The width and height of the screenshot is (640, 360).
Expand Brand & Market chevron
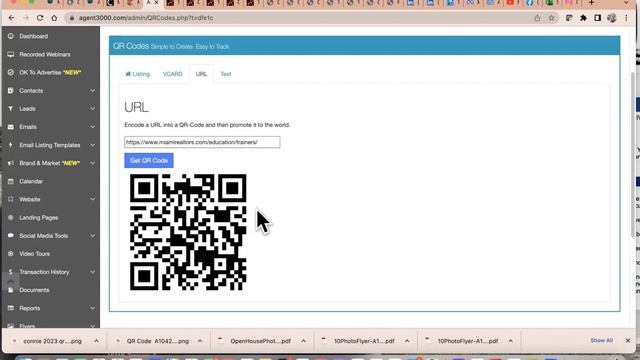pos(93,163)
